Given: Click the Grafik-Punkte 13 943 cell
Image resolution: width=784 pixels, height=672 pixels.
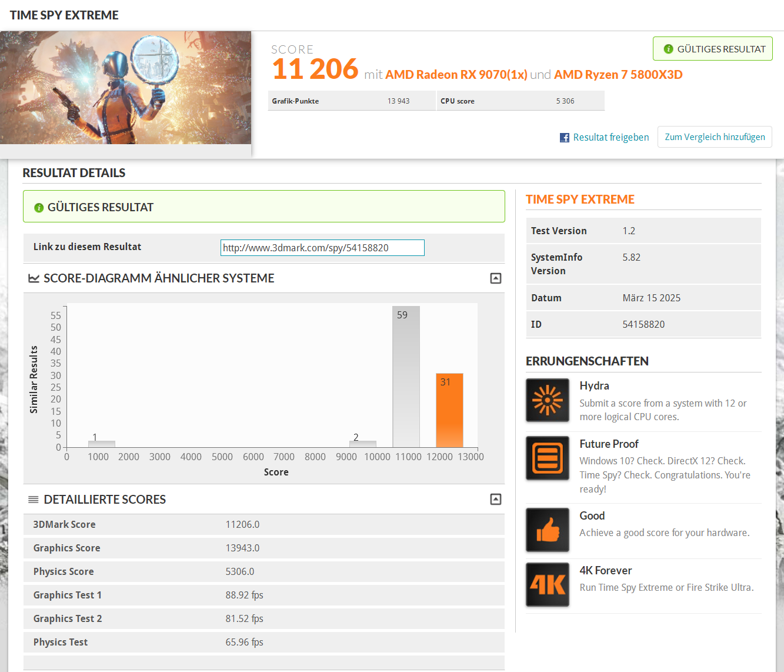Looking at the screenshot, I should (x=352, y=101).
